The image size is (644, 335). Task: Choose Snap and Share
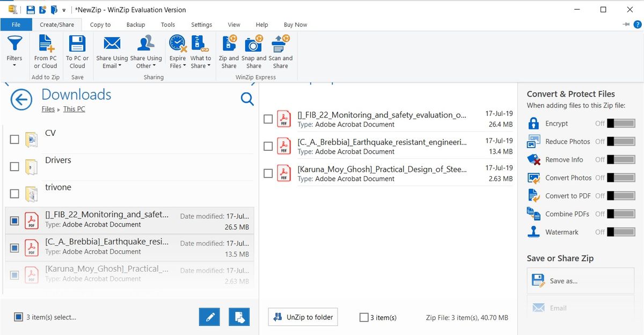(253, 51)
